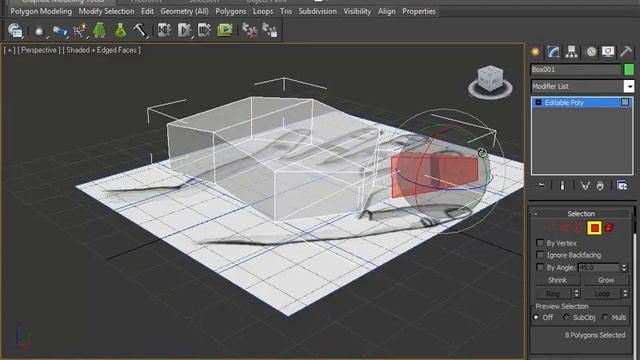Select Edge sub-object level icon
Image resolution: width=640 pixels, height=360 pixels.
[564, 228]
